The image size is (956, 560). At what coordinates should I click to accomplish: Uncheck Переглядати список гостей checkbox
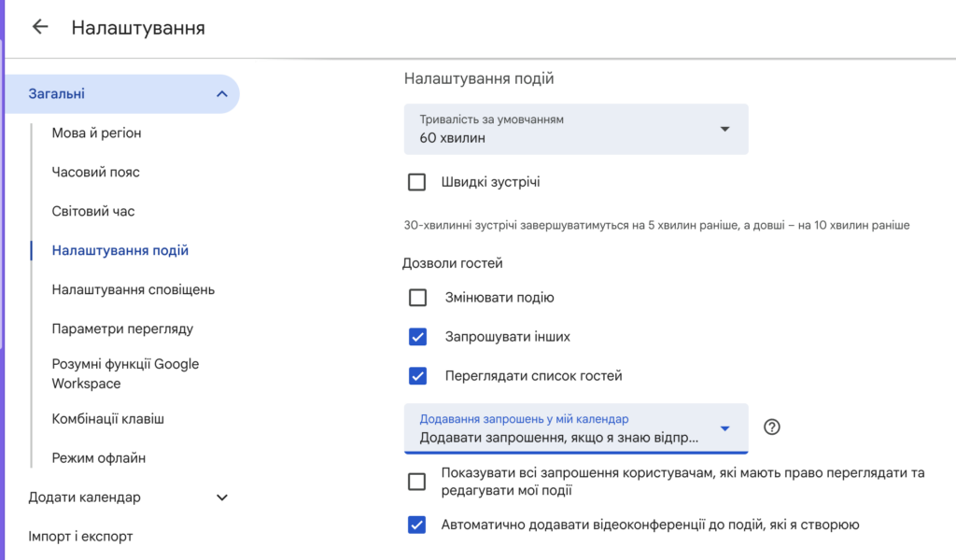[417, 376]
